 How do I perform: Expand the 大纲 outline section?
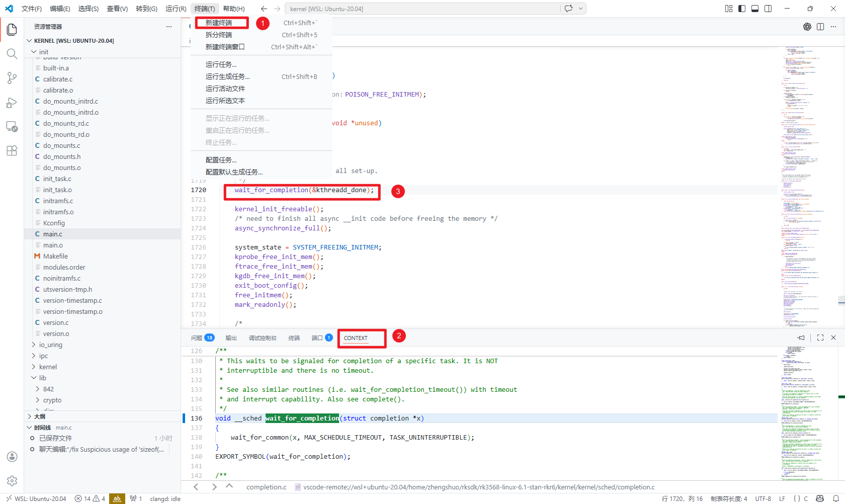click(29, 416)
